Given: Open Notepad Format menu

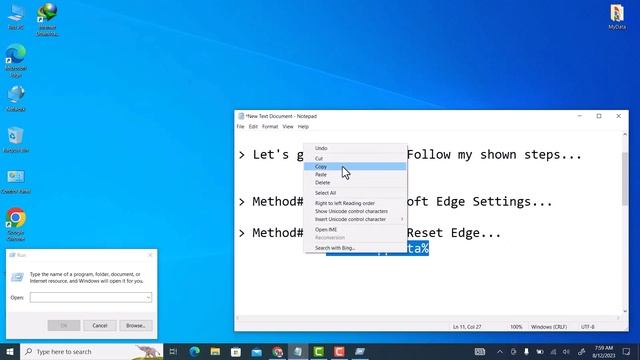Looking at the screenshot, I should tap(270, 127).
